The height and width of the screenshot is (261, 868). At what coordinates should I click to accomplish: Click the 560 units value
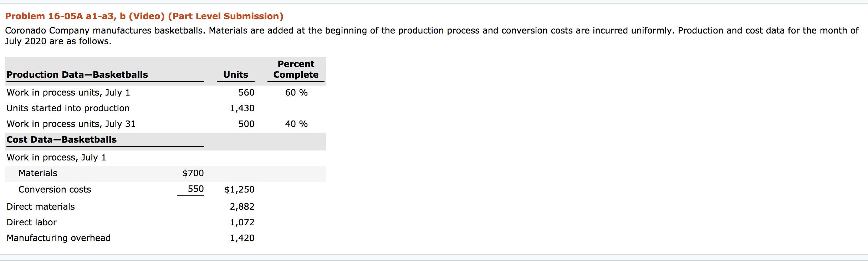(246, 93)
